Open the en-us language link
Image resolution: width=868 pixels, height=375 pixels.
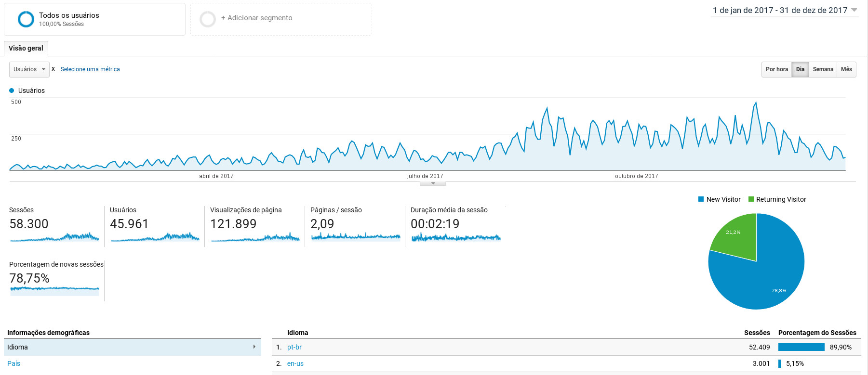point(295,363)
